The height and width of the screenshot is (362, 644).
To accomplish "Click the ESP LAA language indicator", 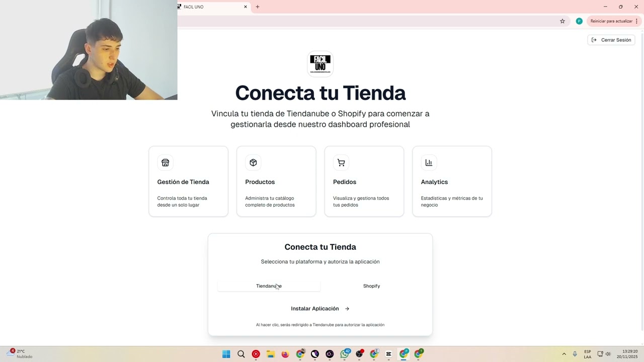I will click(x=588, y=354).
